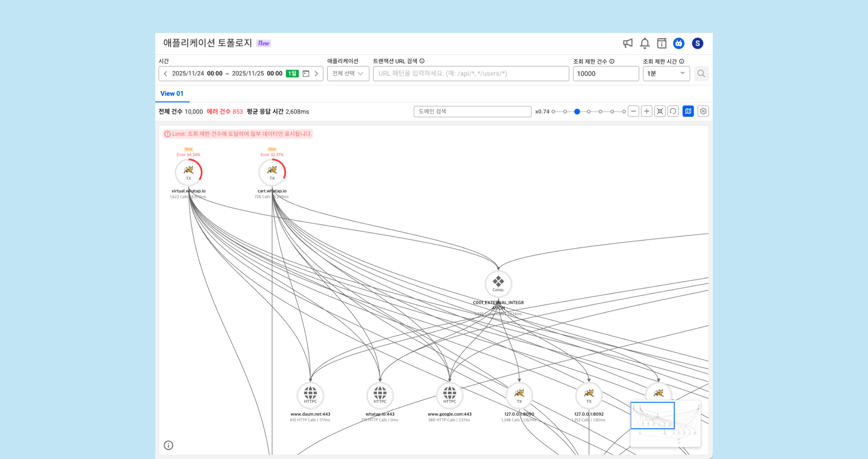
Task: Switch to the View 01 tab
Action: click(x=172, y=93)
